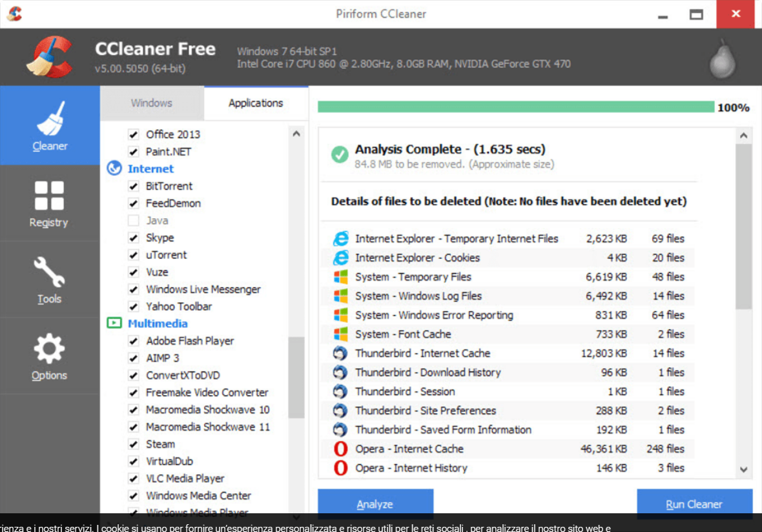Click results panel scroll up arrow
The width and height of the screenshot is (762, 532).
pyautogui.click(x=743, y=136)
